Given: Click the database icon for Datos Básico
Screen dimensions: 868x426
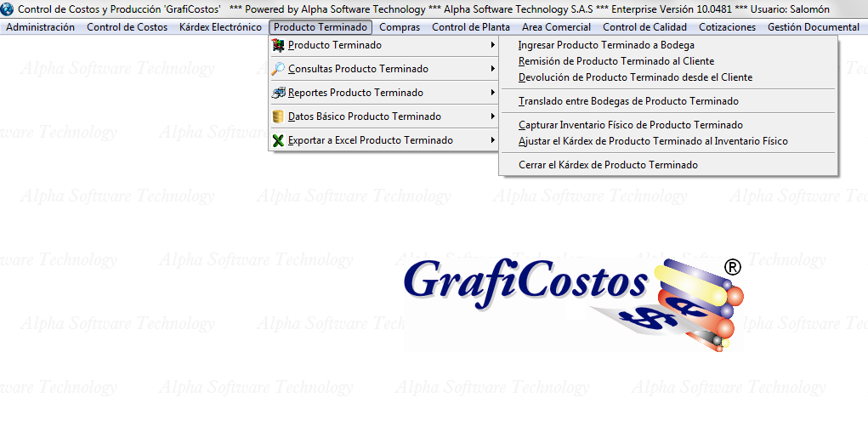Looking at the screenshot, I should pyautogui.click(x=278, y=116).
